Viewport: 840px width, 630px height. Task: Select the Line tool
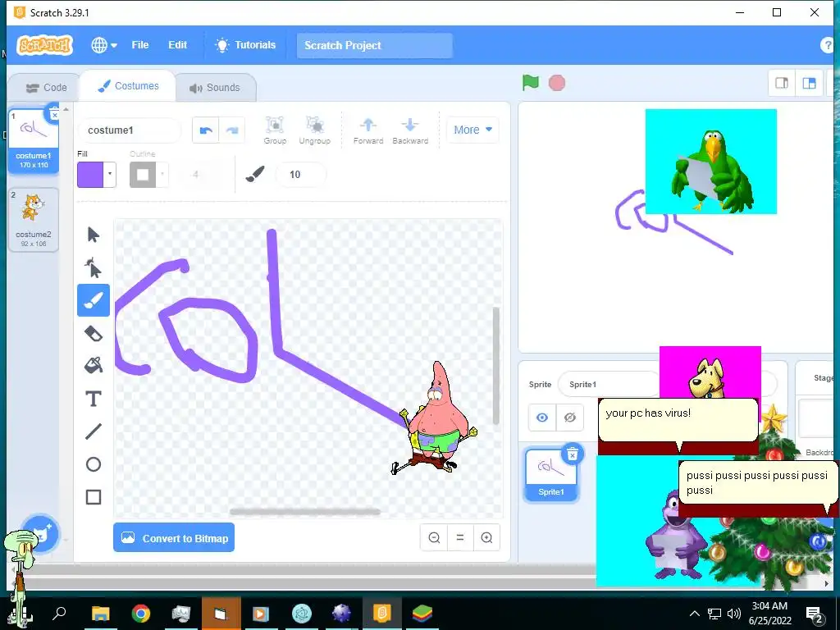[x=94, y=431]
